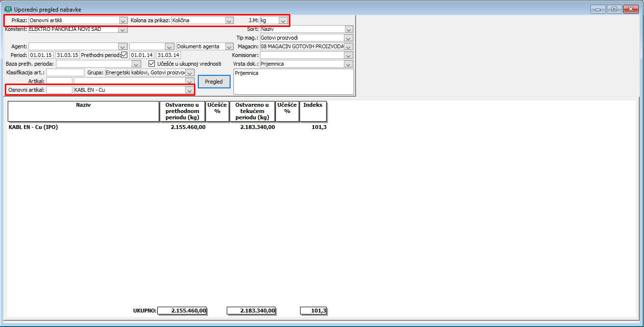This screenshot has width=644, height=327.
Task: Open the Prikaz dropdown
Action: tap(123, 21)
